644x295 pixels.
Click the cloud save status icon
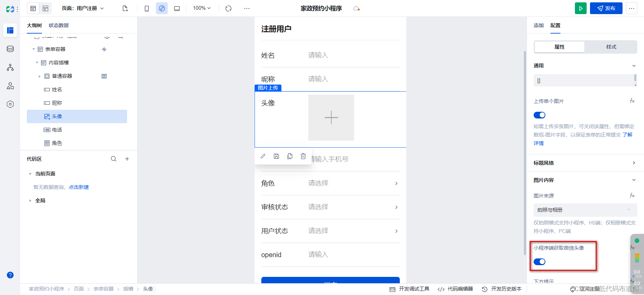(357, 8)
